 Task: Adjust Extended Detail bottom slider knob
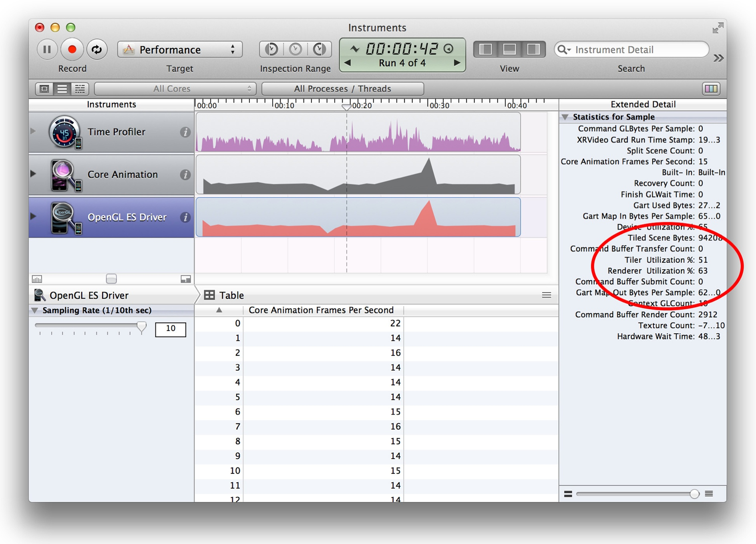(x=694, y=494)
